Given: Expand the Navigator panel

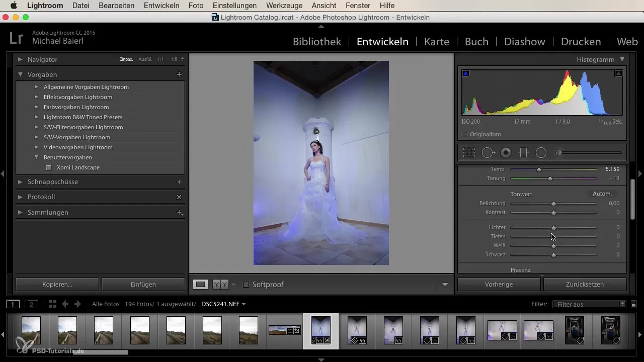Looking at the screenshot, I should (21, 59).
